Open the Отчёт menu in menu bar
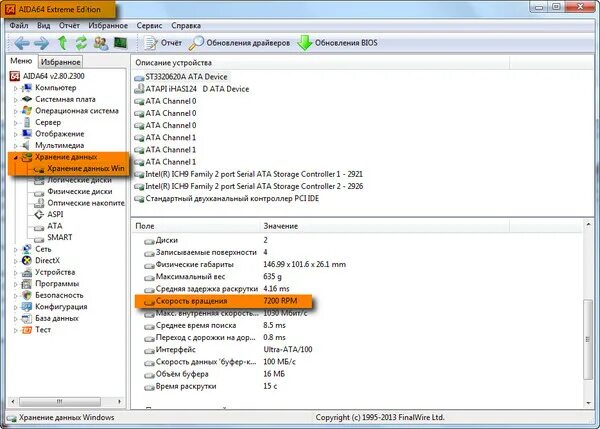 pyautogui.click(x=69, y=26)
